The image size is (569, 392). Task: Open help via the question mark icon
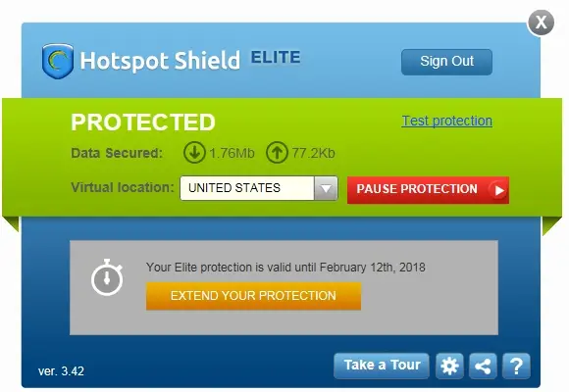pyautogui.click(x=516, y=366)
